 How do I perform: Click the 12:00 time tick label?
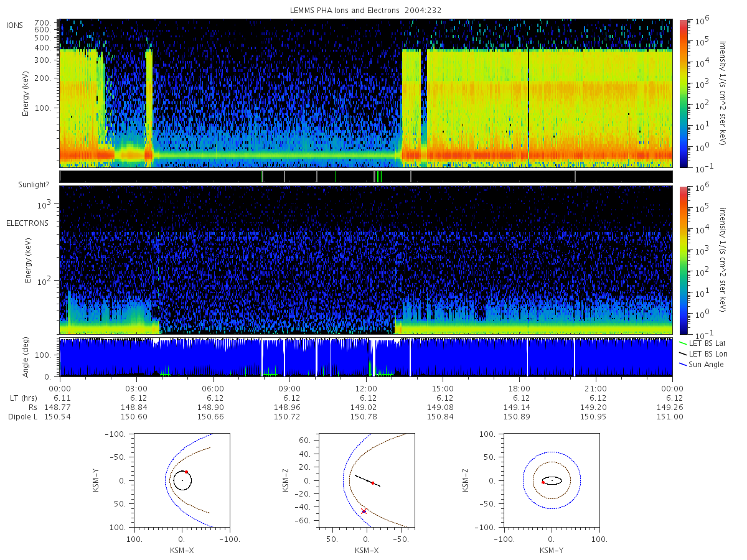(x=366, y=388)
